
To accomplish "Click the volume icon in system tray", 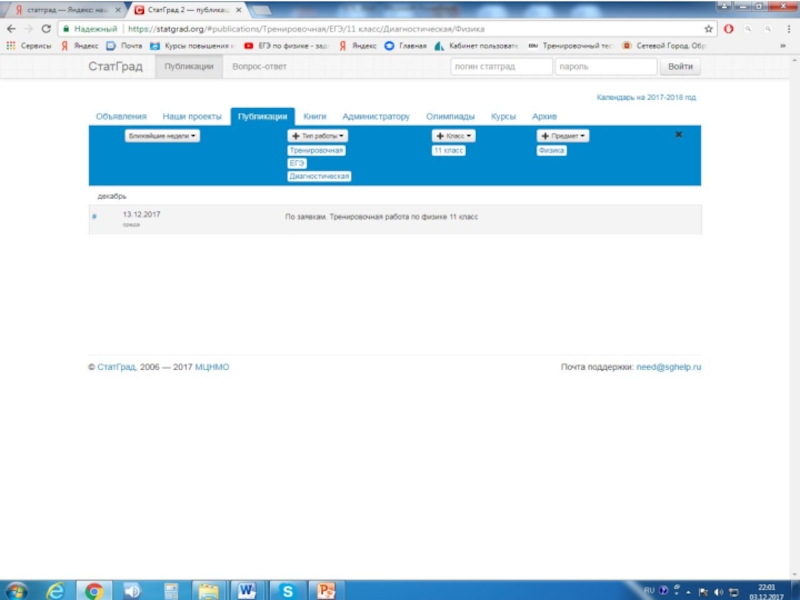I will pyautogui.click(x=718, y=592).
